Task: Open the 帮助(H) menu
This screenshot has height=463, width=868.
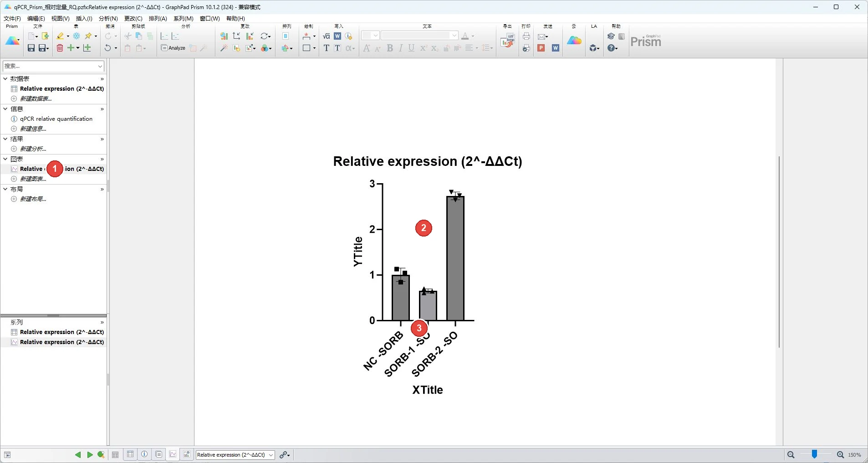Action: coord(235,19)
